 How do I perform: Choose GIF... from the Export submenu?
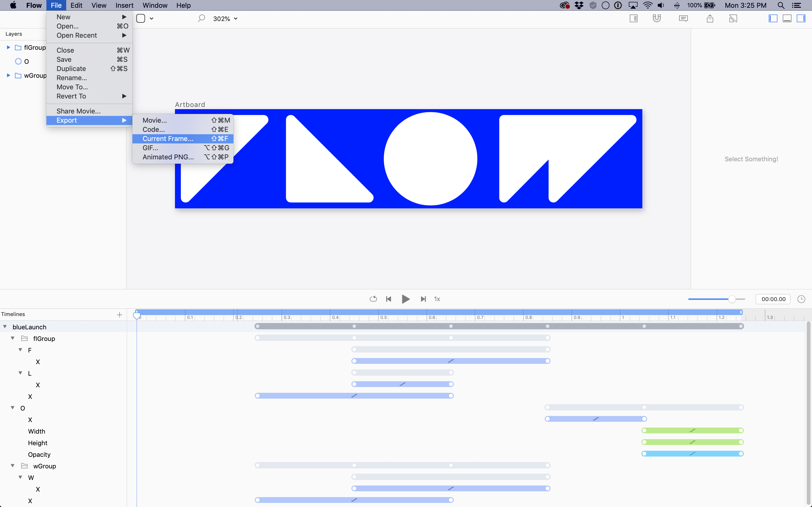[150, 148]
